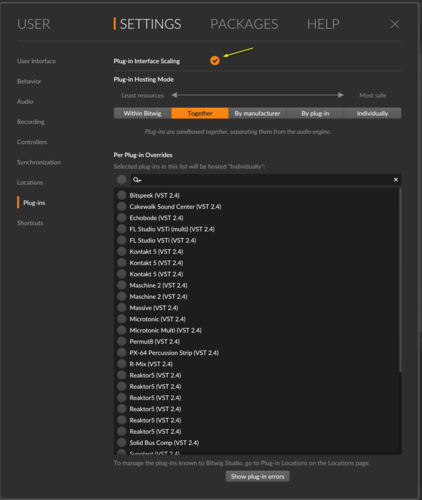Toggle PX-64 Percussion Strip override
This screenshot has width=422, height=500.
[x=122, y=353]
